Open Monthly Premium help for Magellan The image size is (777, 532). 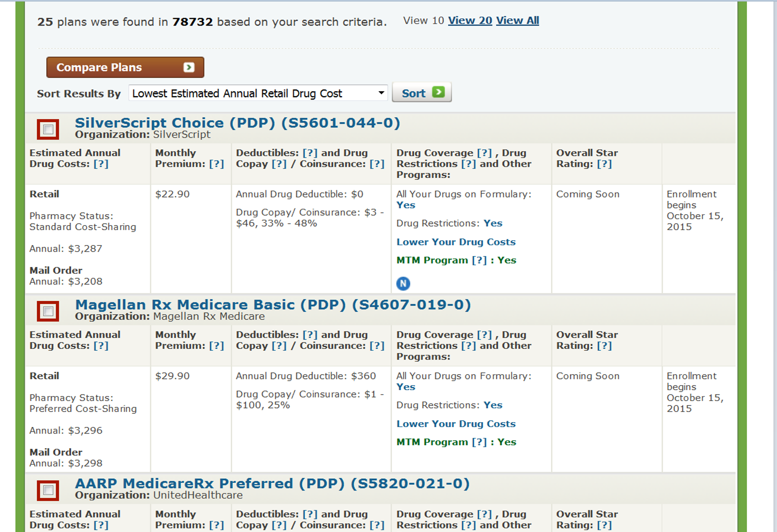(x=216, y=346)
